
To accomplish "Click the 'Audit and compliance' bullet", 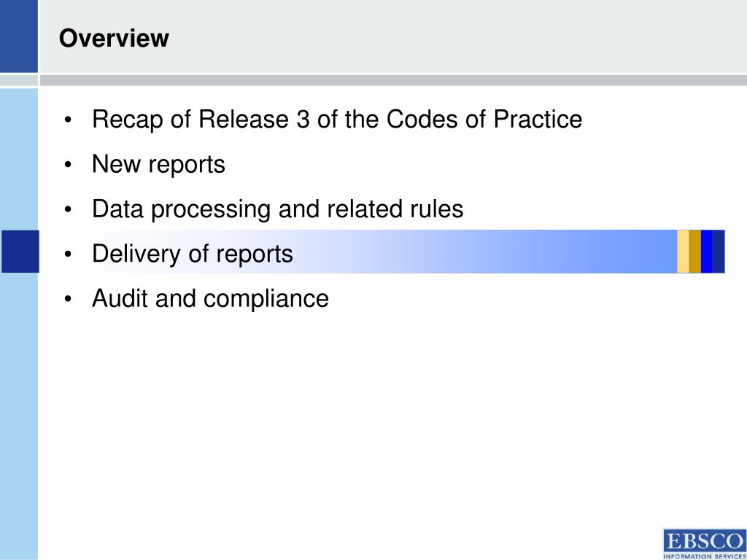I will pyautogui.click(x=210, y=298).
